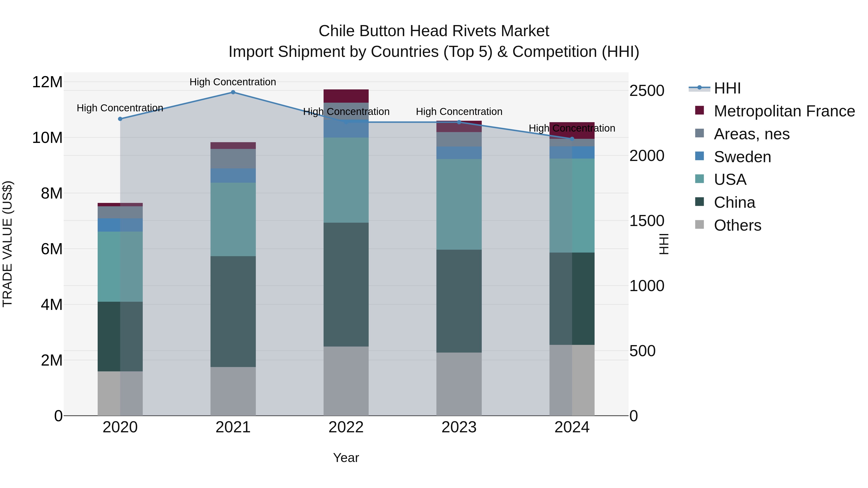Click the Import Shipment by Countries subtitle

click(x=434, y=52)
